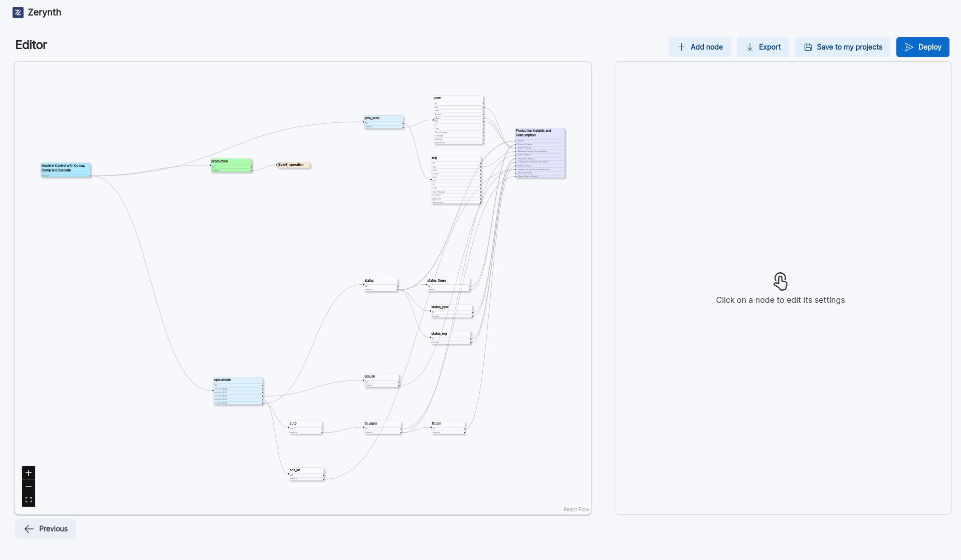Click the Zerynth brand name text
Image resolution: width=961 pixels, height=560 pixels.
coord(45,13)
